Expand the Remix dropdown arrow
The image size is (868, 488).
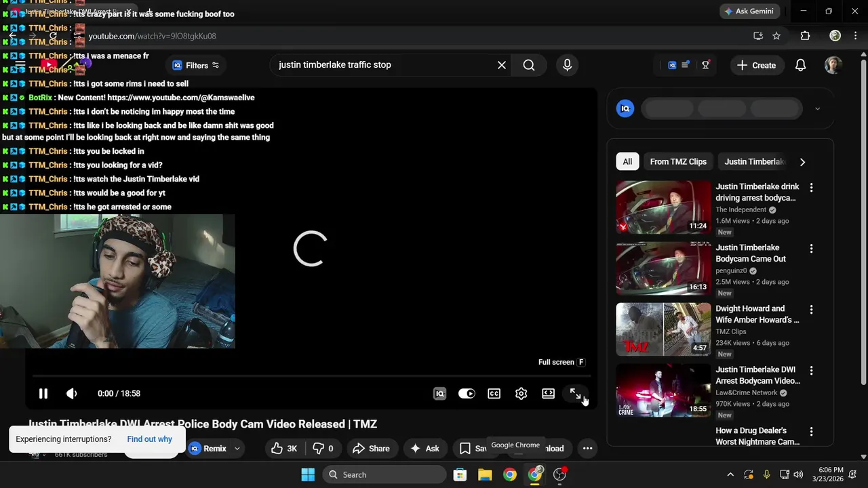pyautogui.click(x=237, y=449)
